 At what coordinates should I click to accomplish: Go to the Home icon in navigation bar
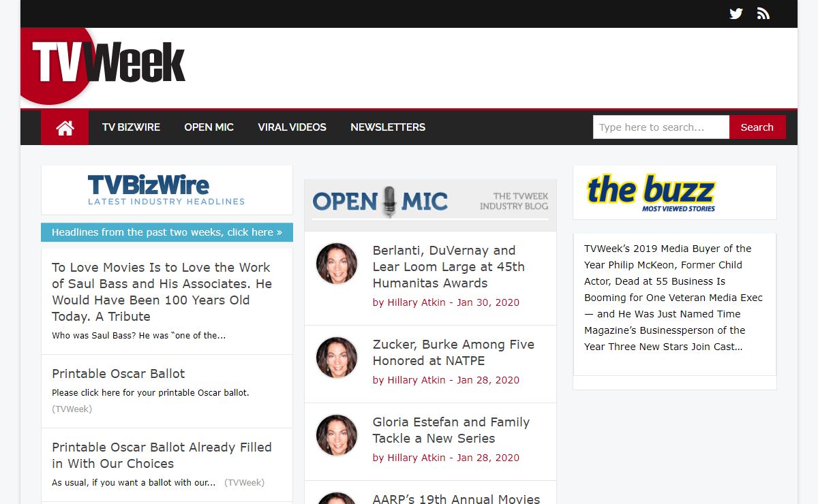(65, 127)
